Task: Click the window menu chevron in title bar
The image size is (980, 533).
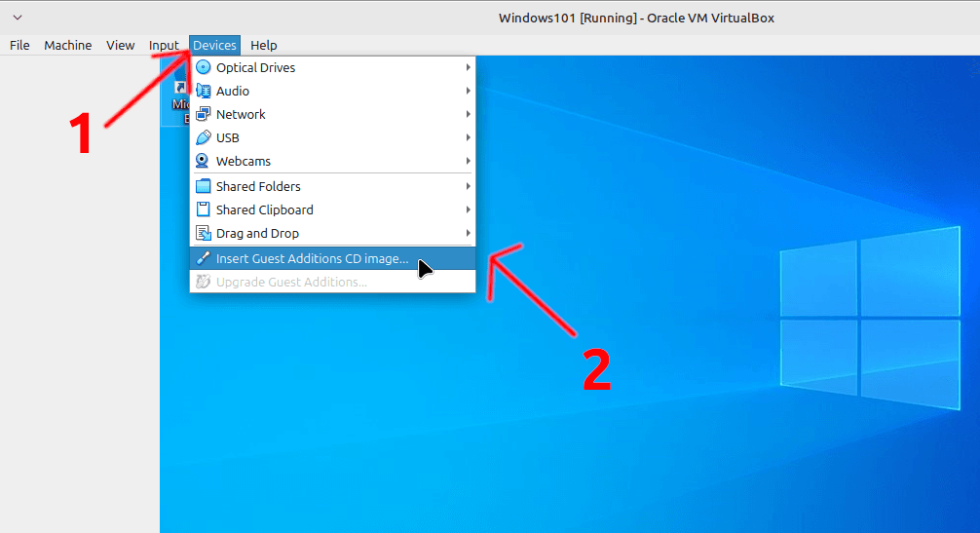Action: pyautogui.click(x=18, y=18)
